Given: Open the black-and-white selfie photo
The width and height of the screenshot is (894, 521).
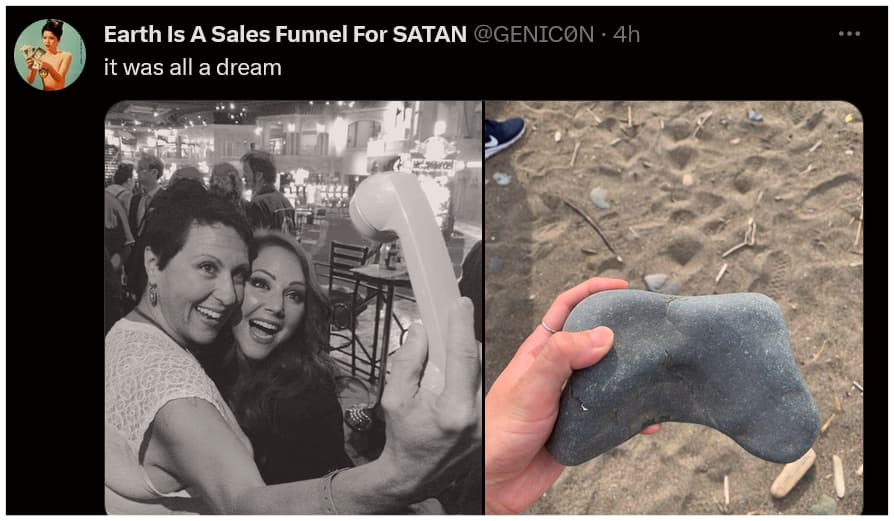Looking at the screenshot, I should click(294, 307).
